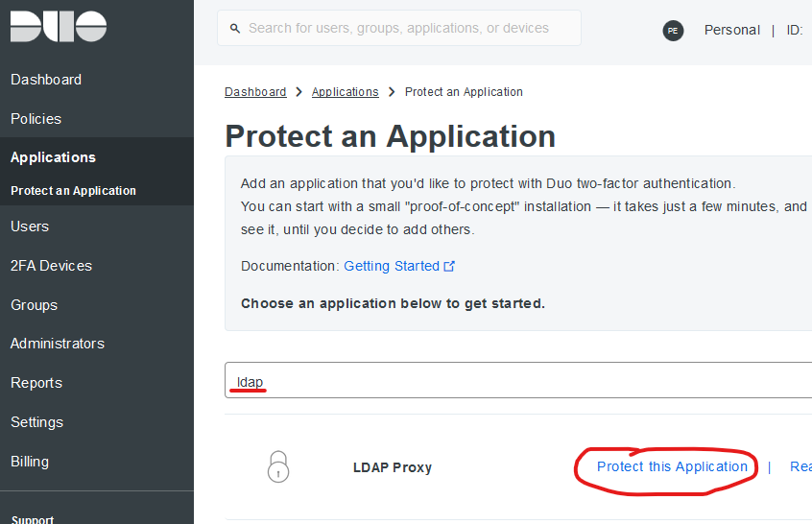Click the Duo logo

click(59, 27)
